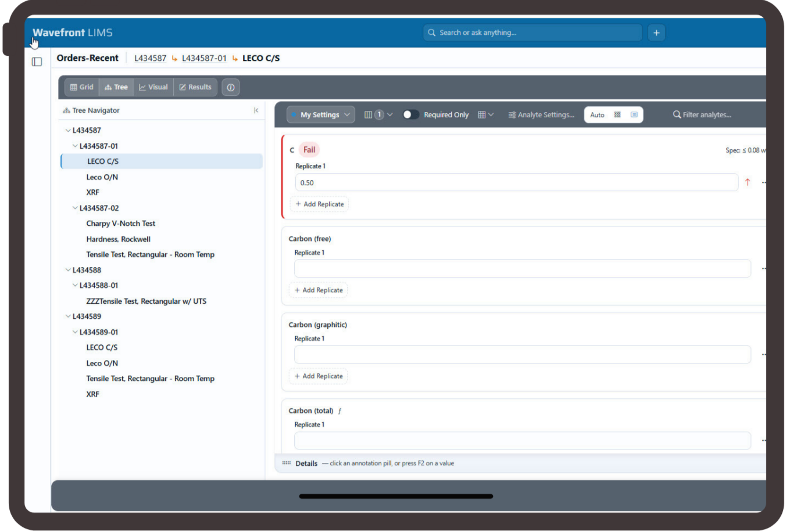Switch to the Grid view tab
The image size is (790, 532).
pyautogui.click(x=82, y=87)
